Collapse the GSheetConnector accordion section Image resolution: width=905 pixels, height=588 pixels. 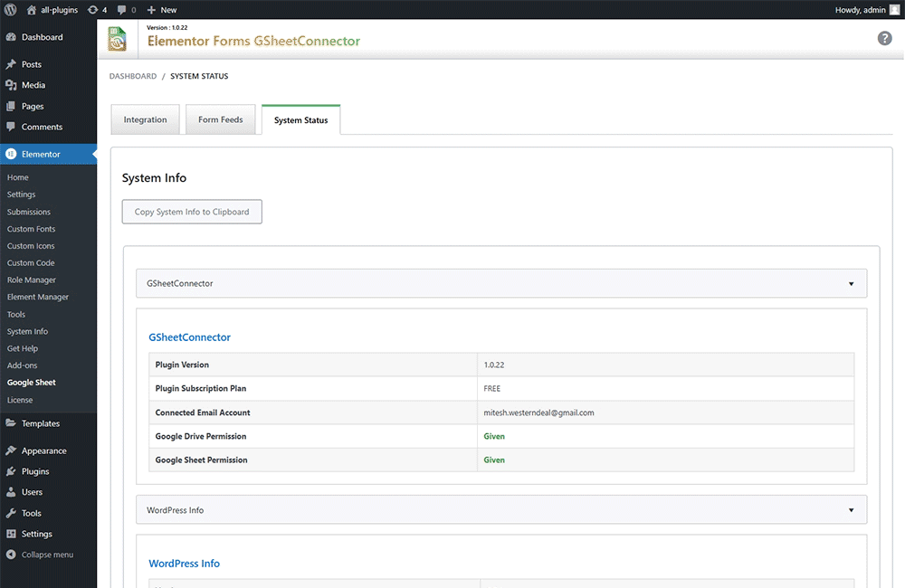coord(851,284)
